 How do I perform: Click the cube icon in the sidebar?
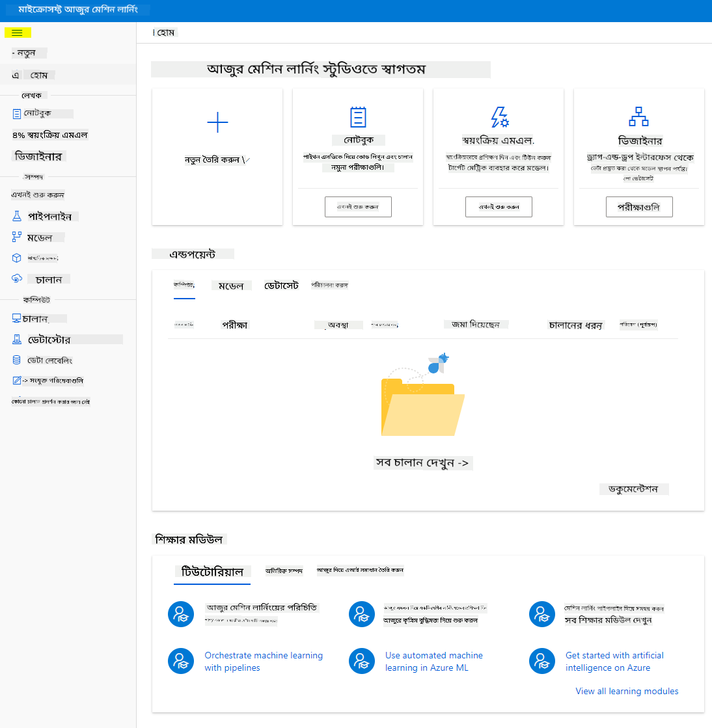click(x=17, y=258)
